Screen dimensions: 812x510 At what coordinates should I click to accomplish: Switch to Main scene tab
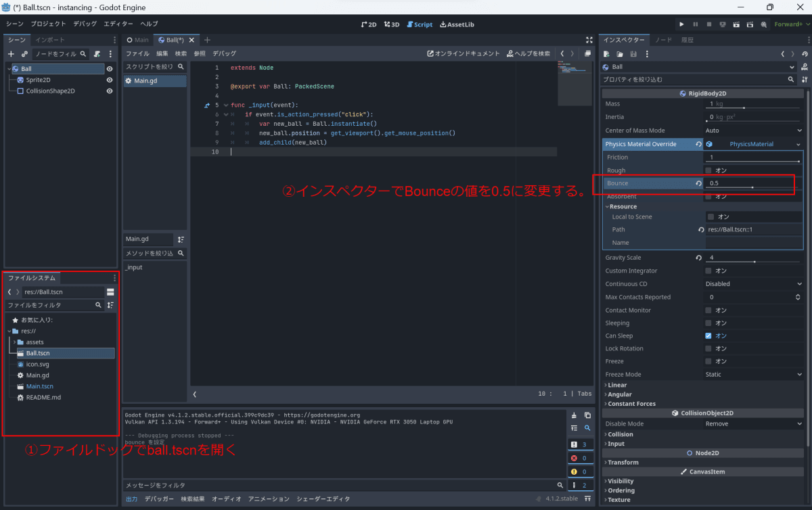click(x=138, y=40)
